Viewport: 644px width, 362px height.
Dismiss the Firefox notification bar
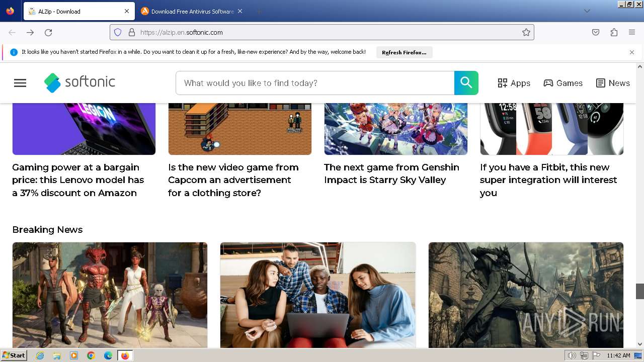pos(632,52)
